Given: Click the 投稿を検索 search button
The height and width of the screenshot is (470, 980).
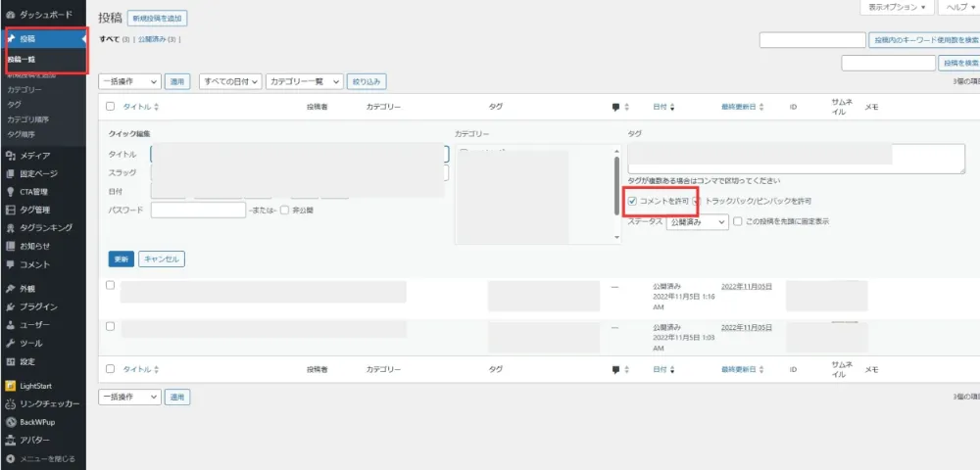Looking at the screenshot, I should coord(959,63).
